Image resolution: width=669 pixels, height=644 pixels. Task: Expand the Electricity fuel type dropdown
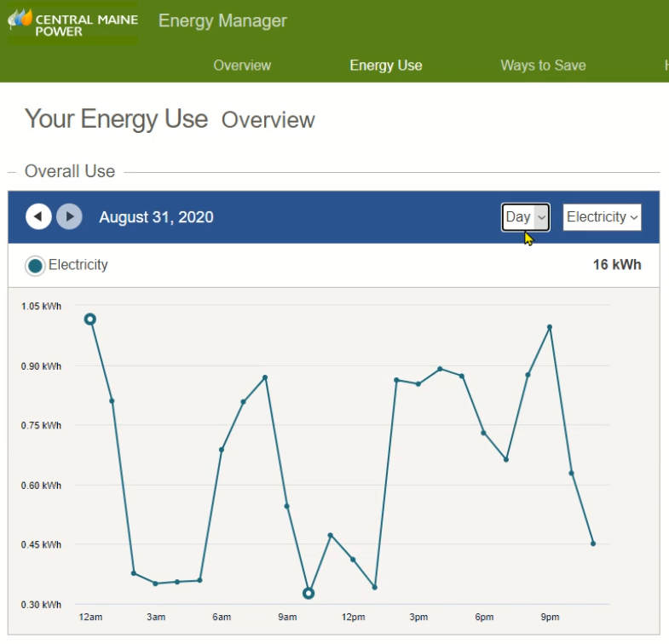coord(602,217)
